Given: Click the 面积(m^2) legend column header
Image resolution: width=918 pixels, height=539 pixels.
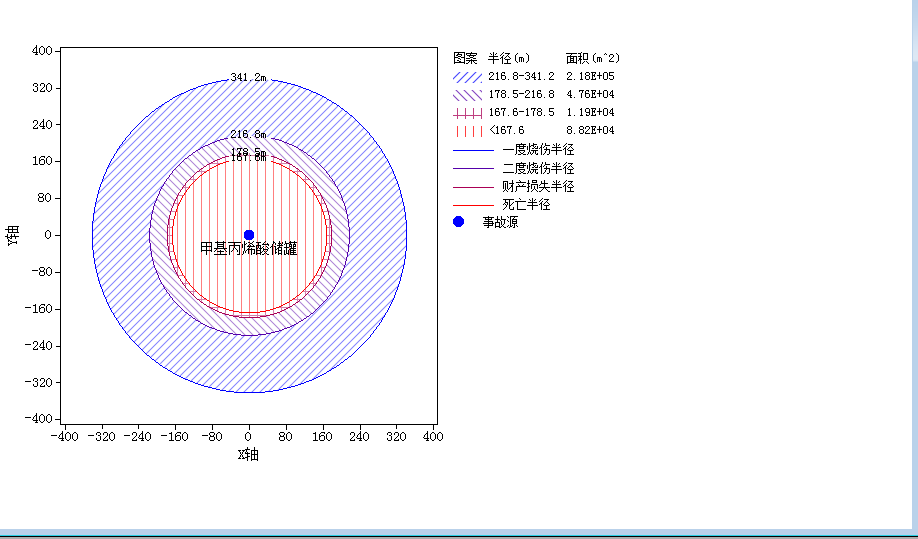Looking at the screenshot, I should (x=592, y=58).
